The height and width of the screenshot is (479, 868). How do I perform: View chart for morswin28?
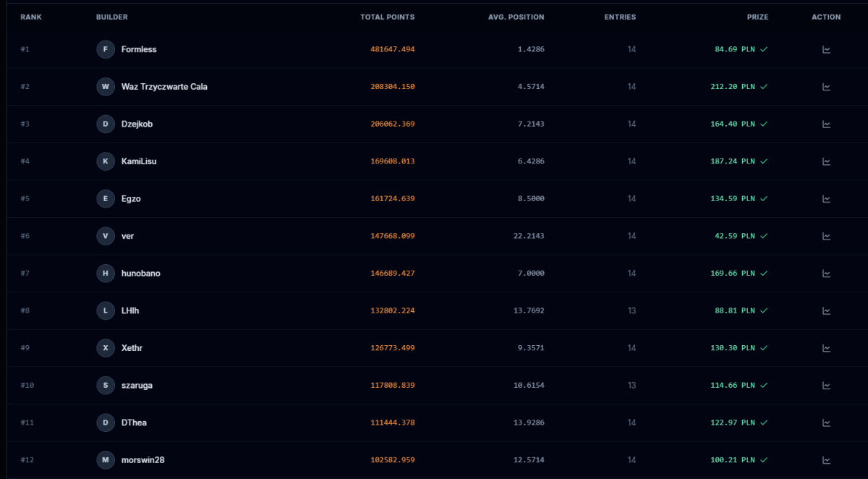tap(826, 460)
